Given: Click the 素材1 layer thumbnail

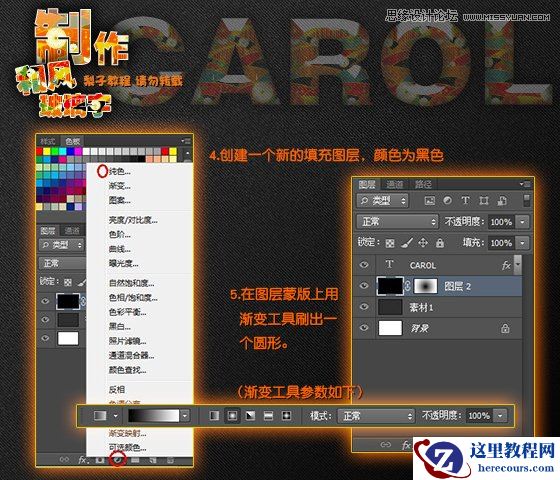Looking at the screenshot, I should tap(390, 307).
